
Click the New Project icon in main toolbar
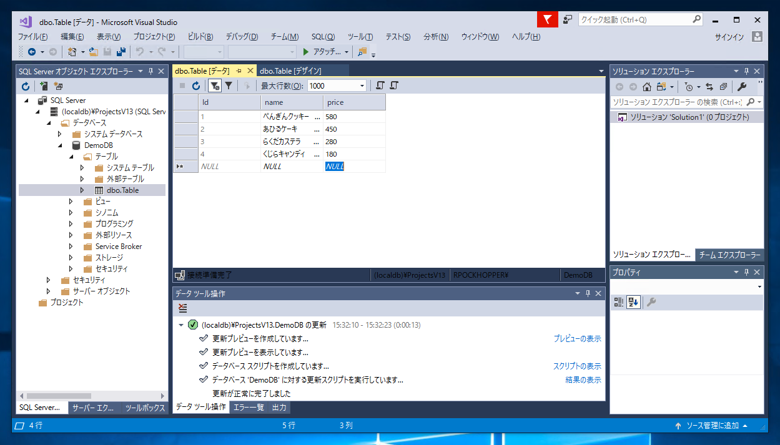click(72, 52)
